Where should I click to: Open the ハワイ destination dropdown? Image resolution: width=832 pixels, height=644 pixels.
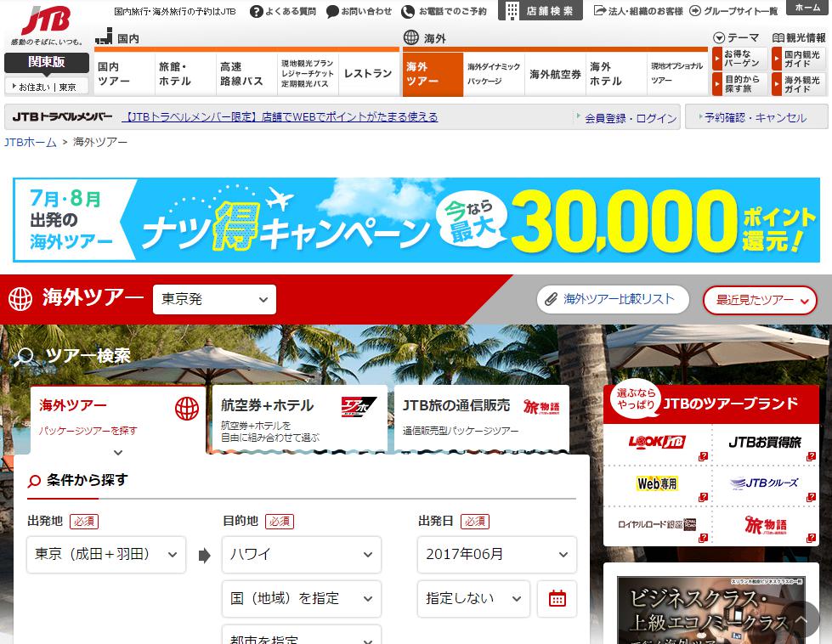click(x=302, y=554)
